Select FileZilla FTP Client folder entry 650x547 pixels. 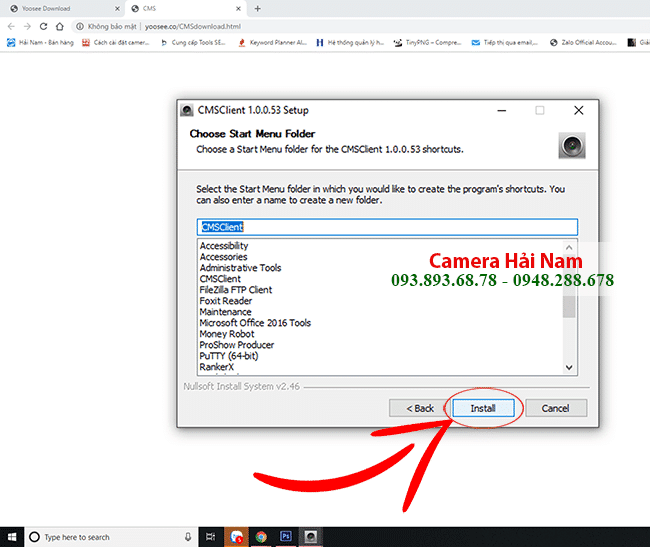[236, 290]
